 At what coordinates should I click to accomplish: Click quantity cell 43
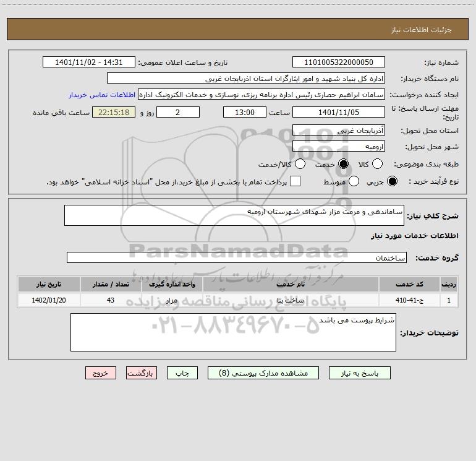pos(111,300)
